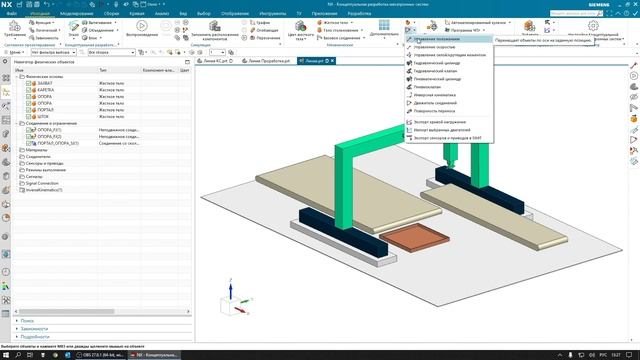Viewport: 640px width, 360px height.
Task: Select the Материалы folder in navigator
Action: pos(36,150)
